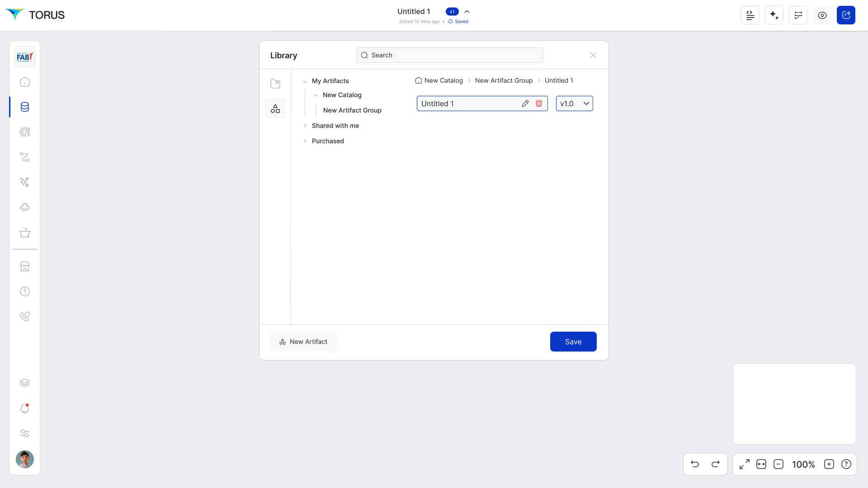The image size is (868, 488).
Task: Select New Artifact Group in tree
Action: click(x=352, y=110)
